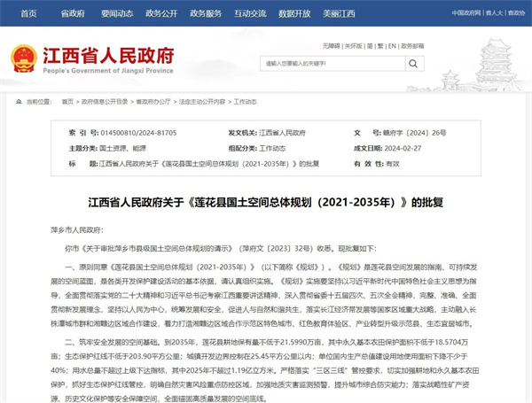Click 法定主动公开内容 in the breadcrumb

(202, 102)
